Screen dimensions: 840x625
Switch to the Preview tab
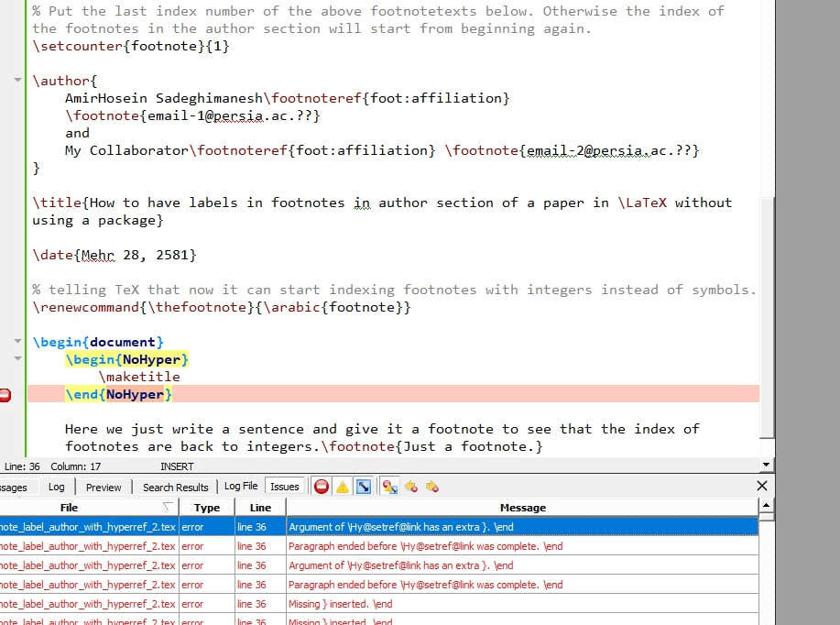point(104,487)
